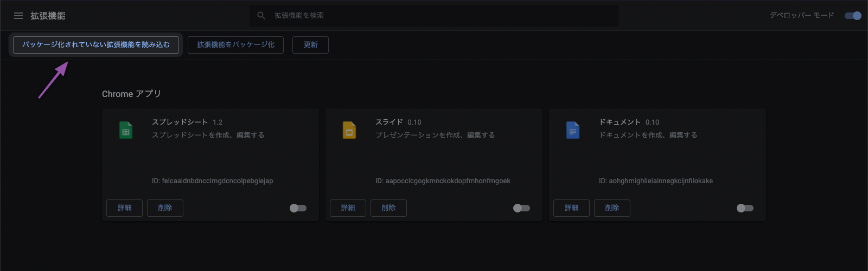Screen dimensions: 868x271
Task: Open 詳細 for ドキュメント
Action: pos(571,208)
